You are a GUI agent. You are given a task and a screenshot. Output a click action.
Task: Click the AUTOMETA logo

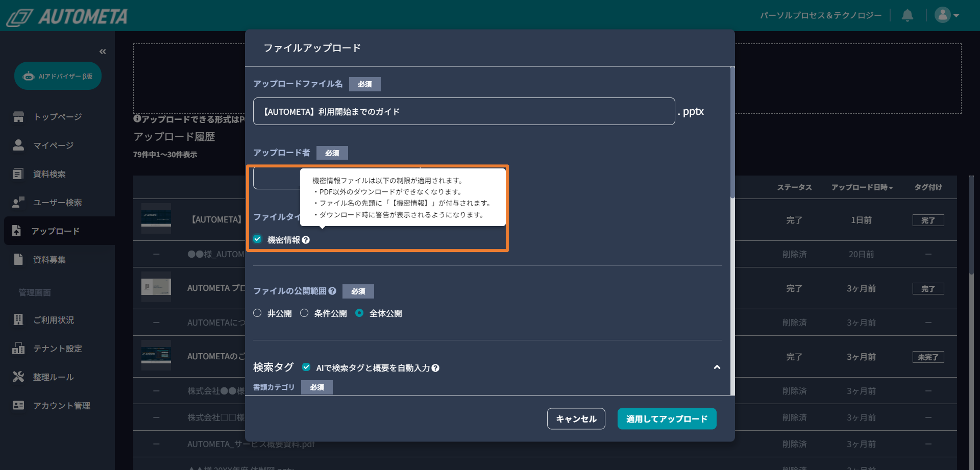coord(67,17)
